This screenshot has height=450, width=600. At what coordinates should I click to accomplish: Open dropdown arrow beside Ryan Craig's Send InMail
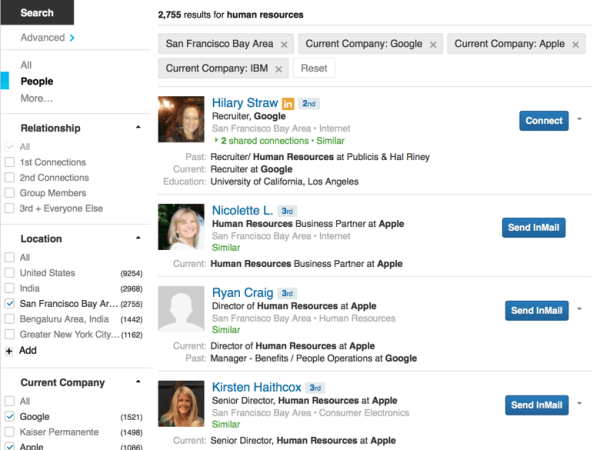579,309
